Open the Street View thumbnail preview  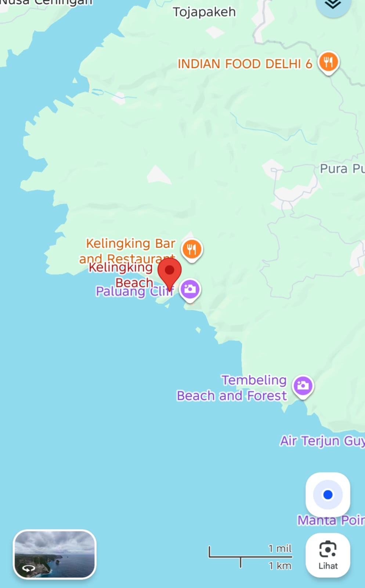55,555
